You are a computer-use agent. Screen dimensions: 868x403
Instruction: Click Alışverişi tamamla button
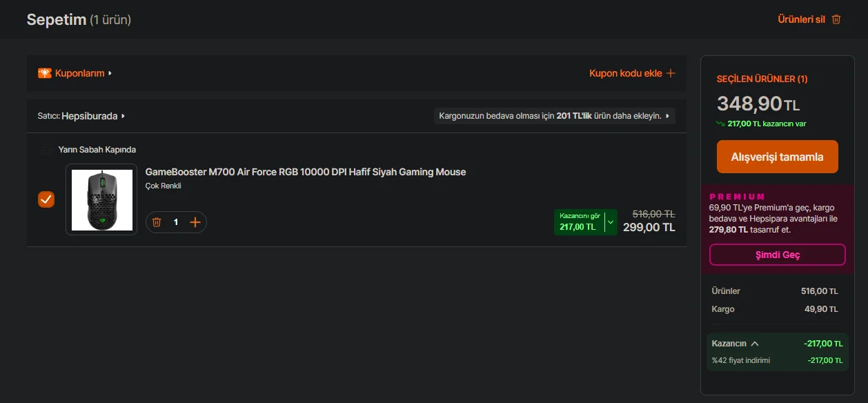tap(778, 157)
